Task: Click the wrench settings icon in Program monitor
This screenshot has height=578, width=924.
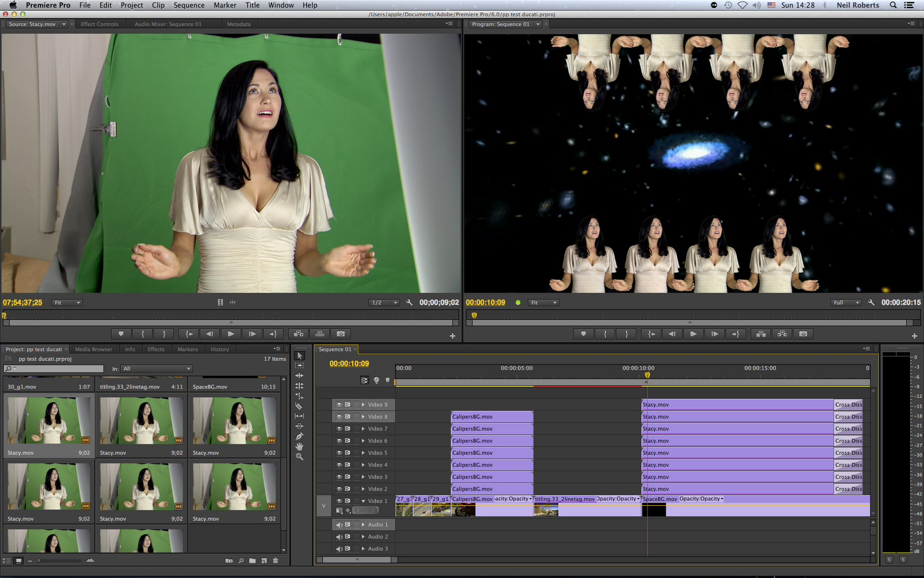Action: (x=871, y=302)
